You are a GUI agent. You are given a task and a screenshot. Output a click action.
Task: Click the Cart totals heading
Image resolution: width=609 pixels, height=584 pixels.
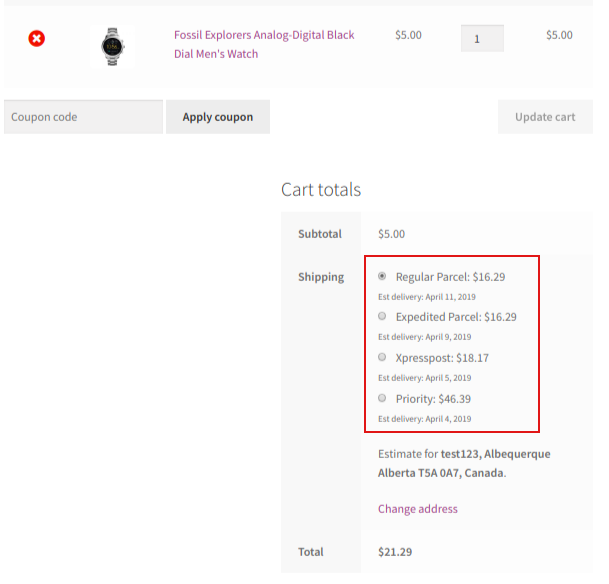321,190
